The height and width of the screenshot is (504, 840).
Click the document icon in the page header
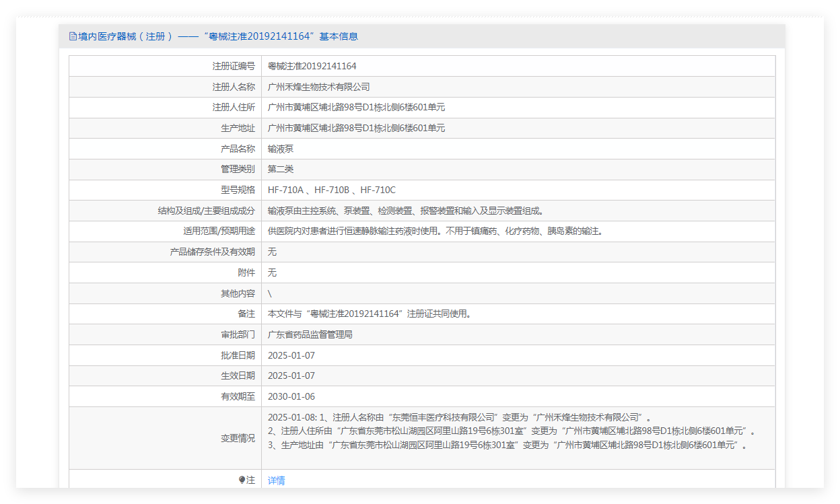point(73,36)
